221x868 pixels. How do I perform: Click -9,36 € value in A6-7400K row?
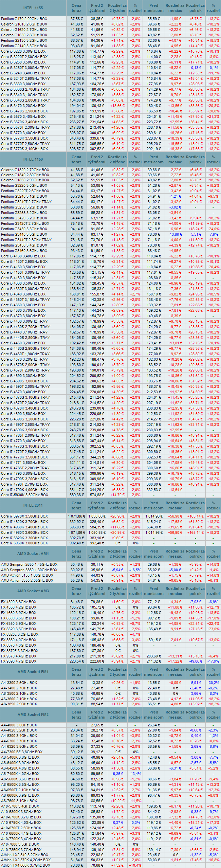point(117,774)
